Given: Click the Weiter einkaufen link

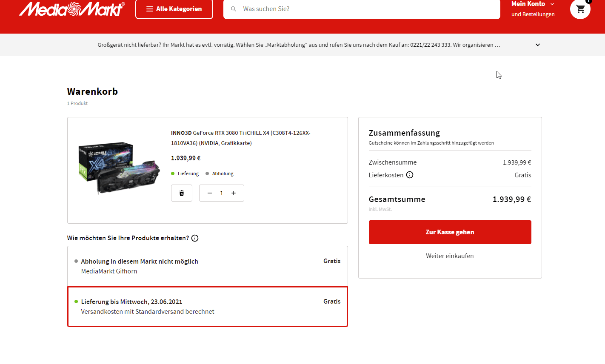Looking at the screenshot, I should coord(450,256).
